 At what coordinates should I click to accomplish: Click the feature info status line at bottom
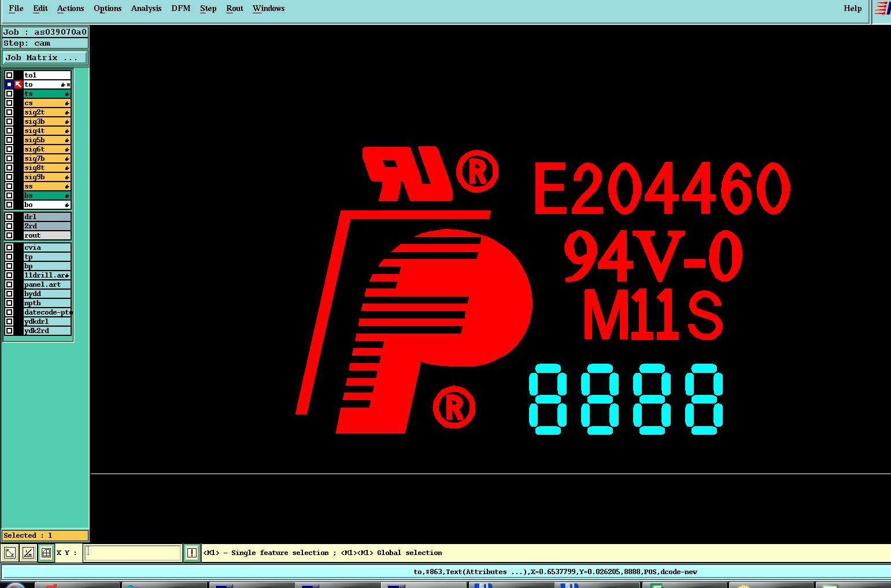445,572
